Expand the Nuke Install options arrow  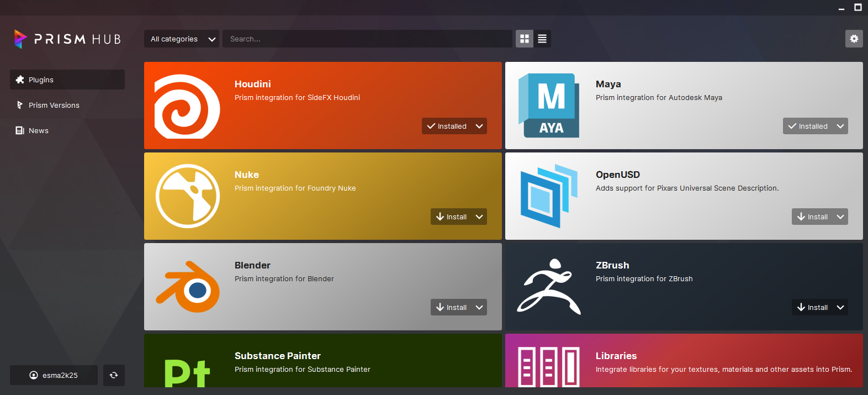click(479, 217)
